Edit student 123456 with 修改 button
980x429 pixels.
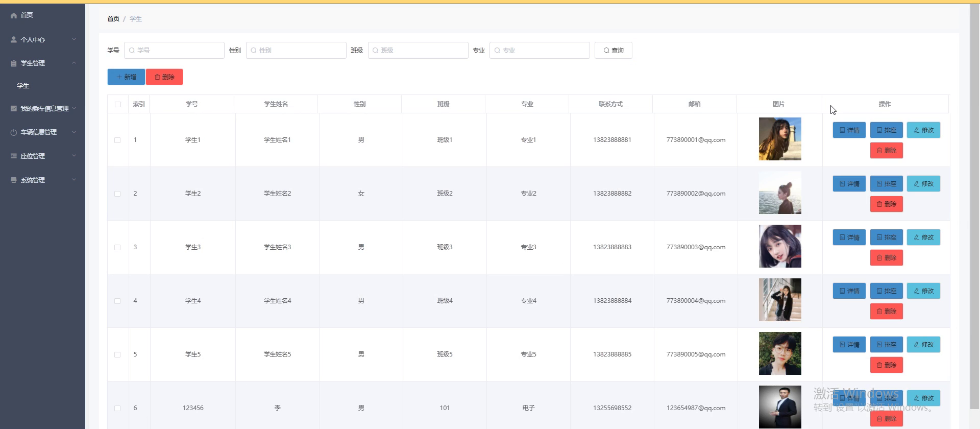click(x=923, y=398)
